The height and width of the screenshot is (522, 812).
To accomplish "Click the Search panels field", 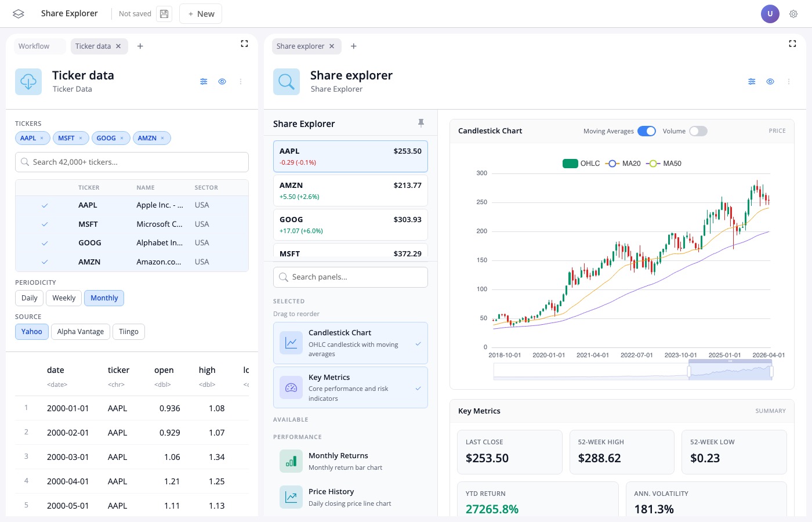I will [x=350, y=277].
